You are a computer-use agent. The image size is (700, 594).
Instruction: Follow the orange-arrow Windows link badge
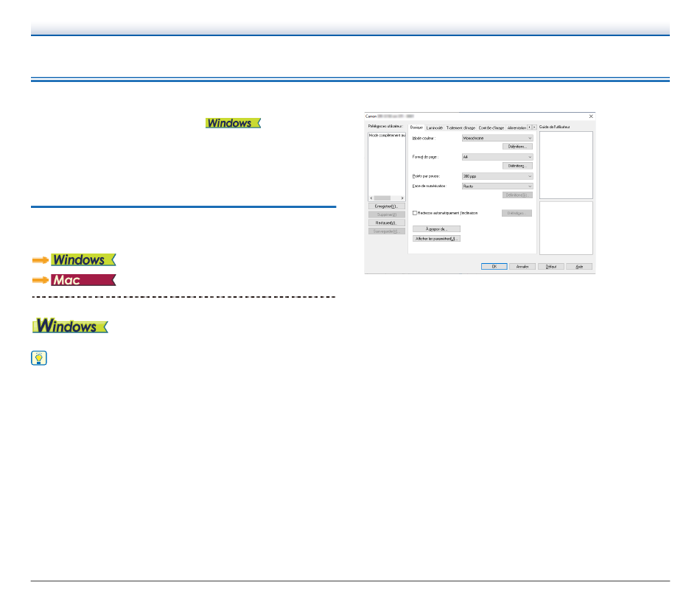[83, 260]
